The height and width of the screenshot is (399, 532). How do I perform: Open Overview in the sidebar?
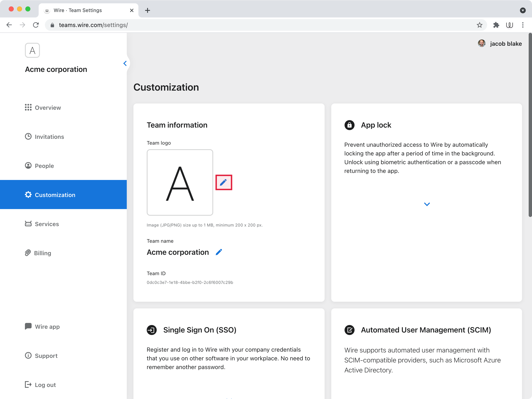[63, 107]
